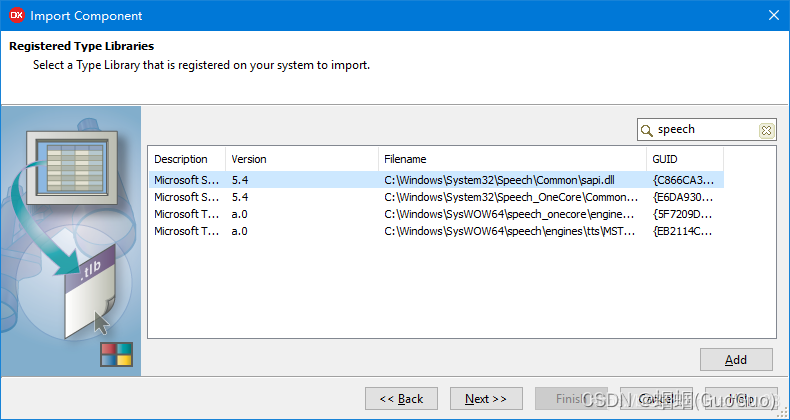Viewport: 790px width, 420px height.
Task: Click the GUID cell starting with {E6DA930
Action: (683, 197)
